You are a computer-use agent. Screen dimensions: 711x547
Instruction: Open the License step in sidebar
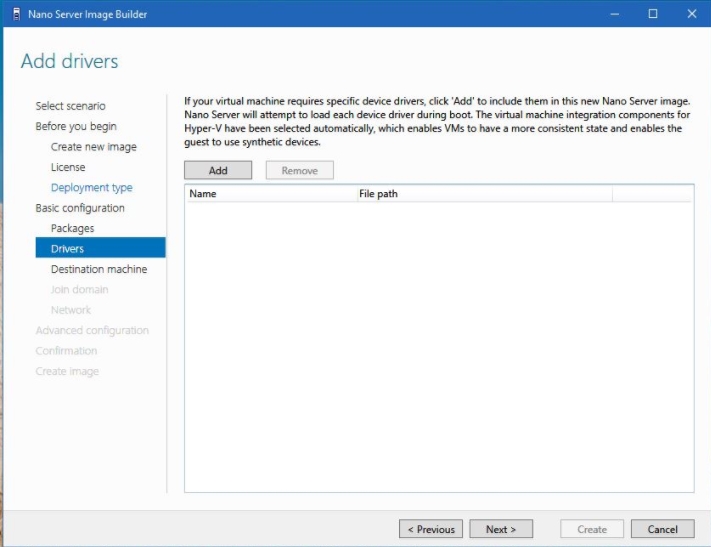coord(68,167)
